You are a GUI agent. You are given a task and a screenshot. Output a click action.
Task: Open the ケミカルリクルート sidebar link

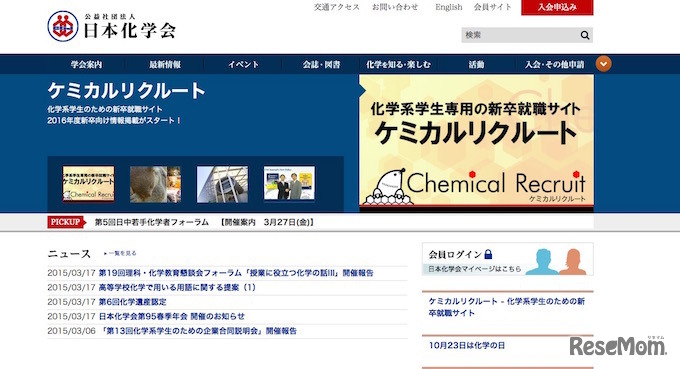[507, 307]
